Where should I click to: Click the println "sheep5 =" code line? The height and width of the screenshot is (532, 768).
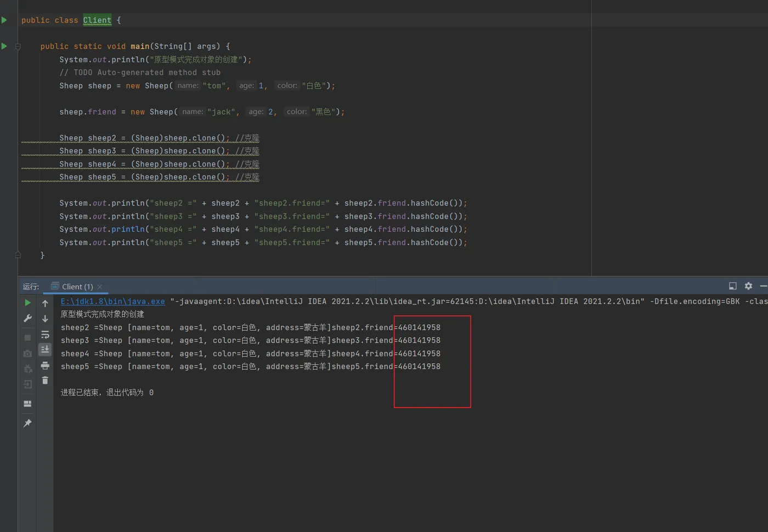[263, 242]
